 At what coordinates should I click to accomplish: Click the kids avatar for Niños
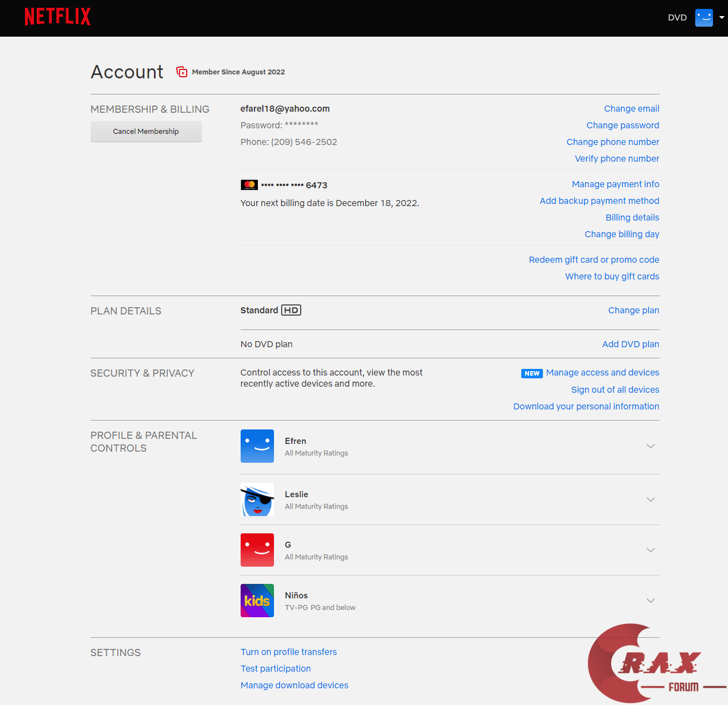tap(257, 601)
